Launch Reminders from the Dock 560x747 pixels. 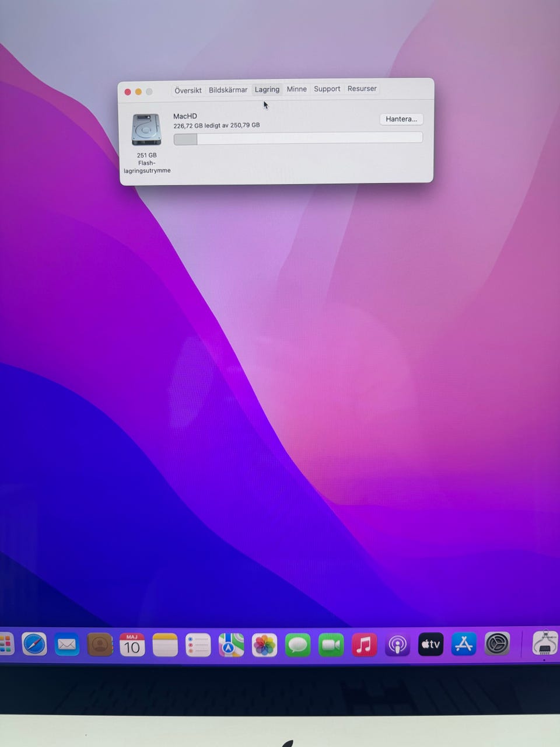coord(198,645)
